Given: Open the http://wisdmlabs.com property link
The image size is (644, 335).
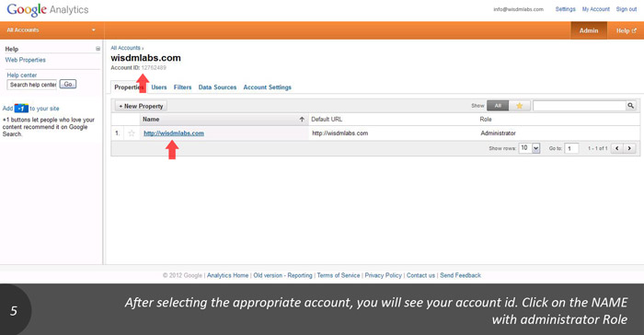Looking at the screenshot, I should tap(174, 133).
